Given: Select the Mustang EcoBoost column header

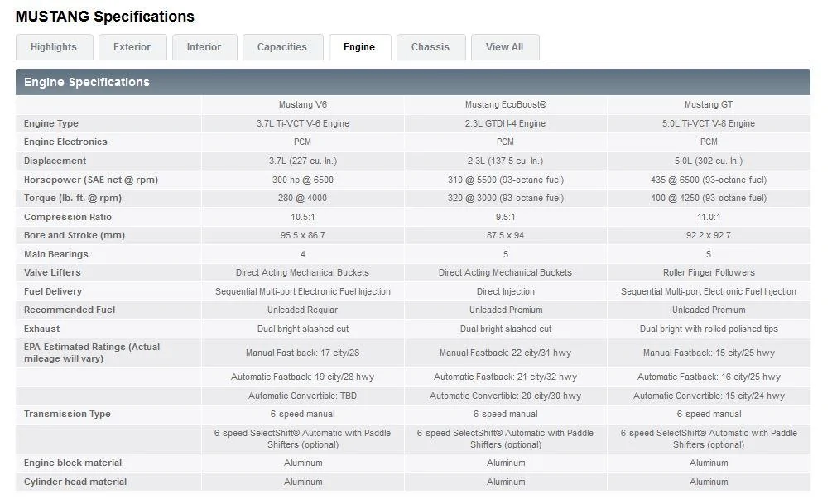Looking at the screenshot, I should (x=506, y=104).
